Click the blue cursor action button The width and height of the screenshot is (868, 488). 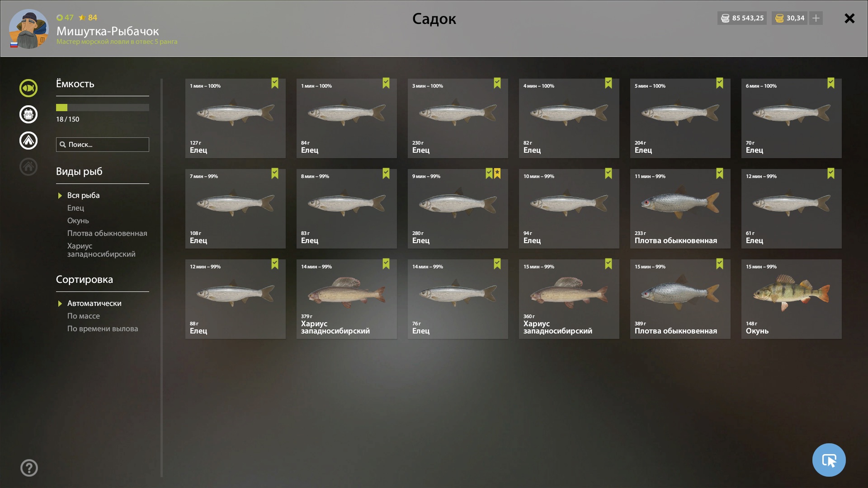[x=829, y=460]
